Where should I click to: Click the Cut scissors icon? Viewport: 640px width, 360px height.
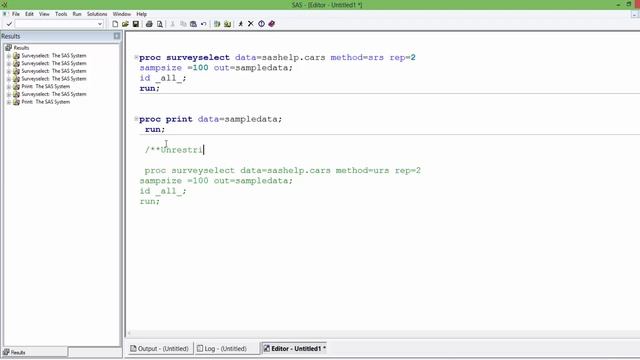173,24
